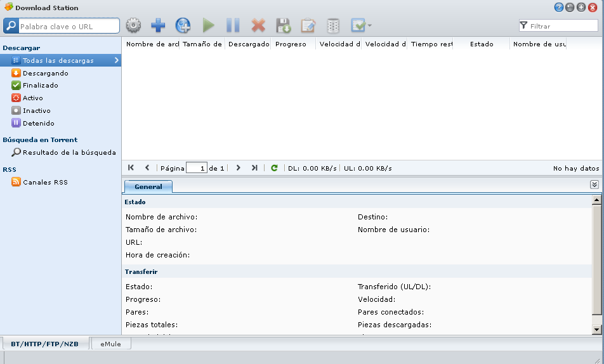Click the trash-bin clear-finished icon
Screen dimensions: 604x364
point(333,25)
